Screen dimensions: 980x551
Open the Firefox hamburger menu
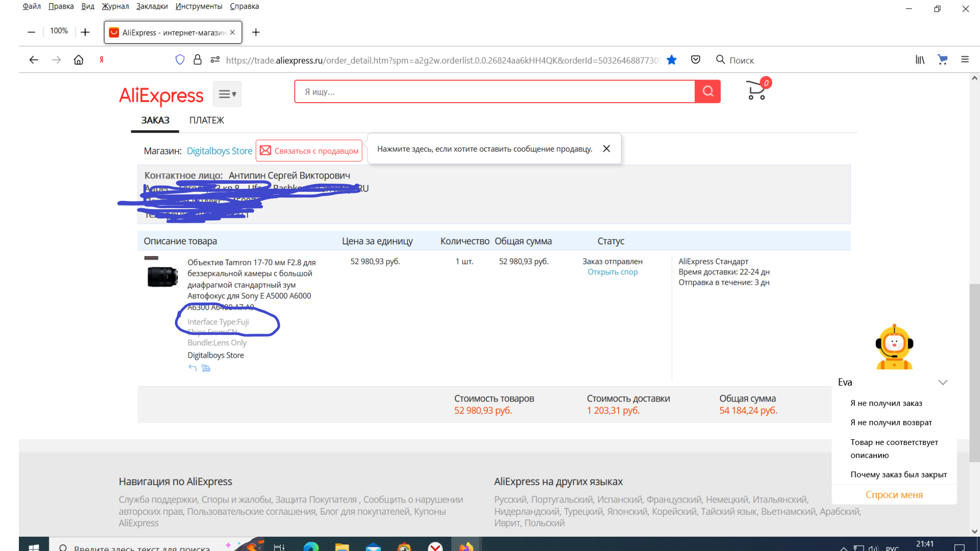click(x=965, y=60)
